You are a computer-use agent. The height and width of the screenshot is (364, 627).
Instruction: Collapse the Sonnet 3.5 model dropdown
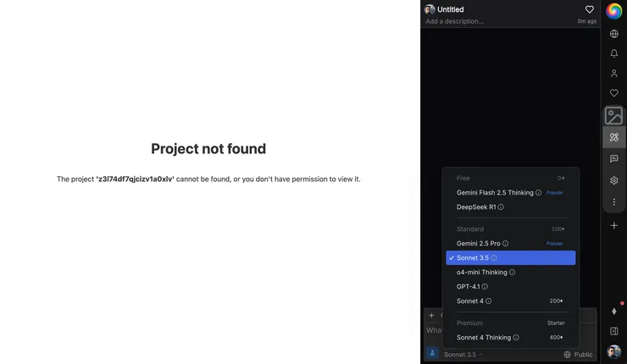(x=463, y=355)
